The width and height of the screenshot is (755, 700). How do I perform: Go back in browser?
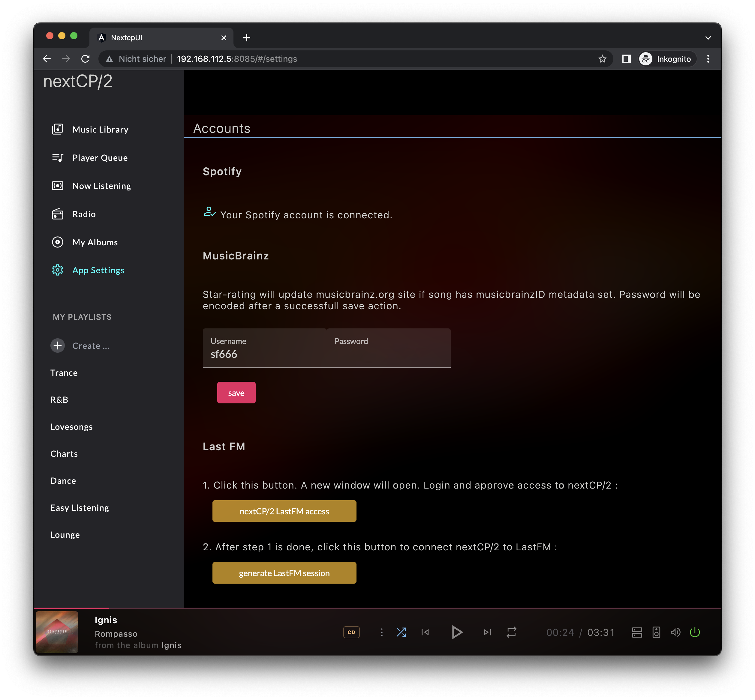click(47, 59)
